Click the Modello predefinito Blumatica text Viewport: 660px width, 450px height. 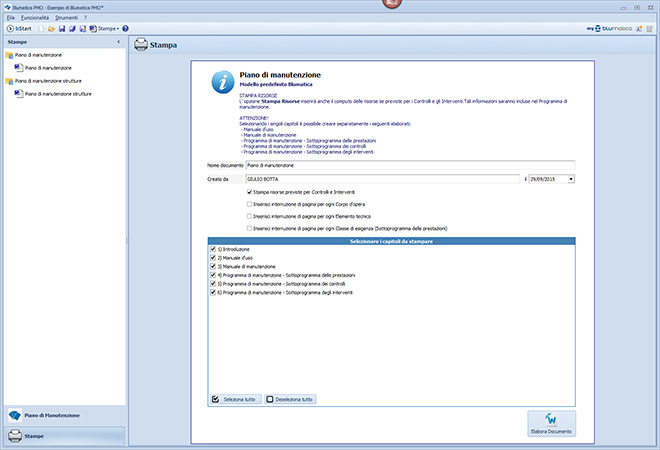click(x=276, y=85)
